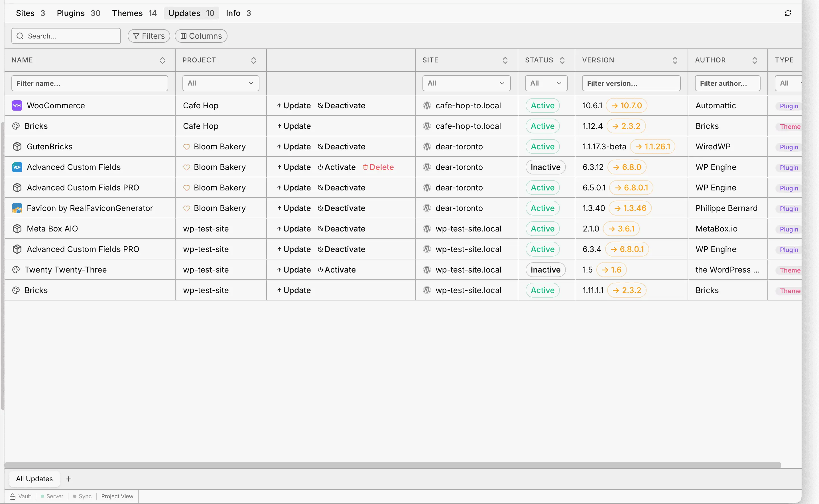Deactivate the Meta Box AIO plugin
The image size is (819, 504).
click(341, 229)
